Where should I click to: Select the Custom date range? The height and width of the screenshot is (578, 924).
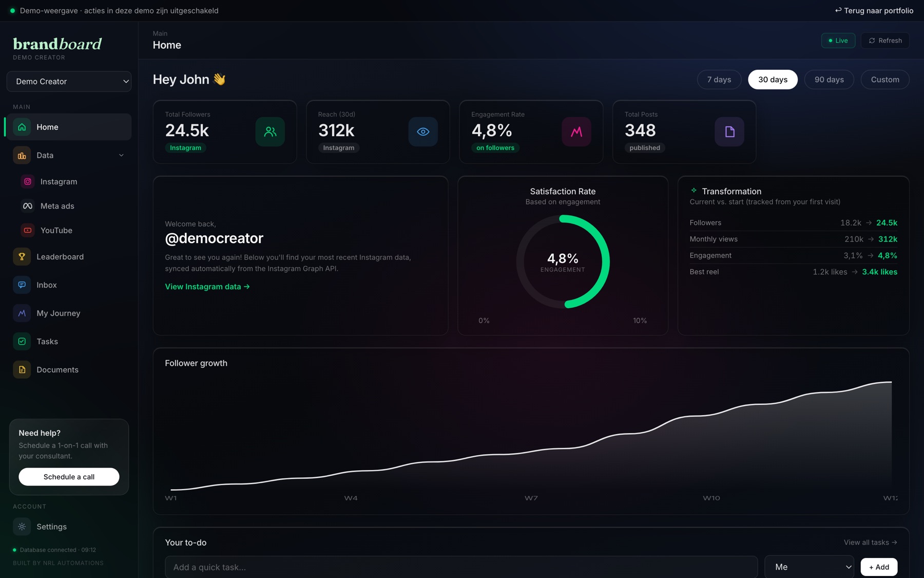pos(885,80)
